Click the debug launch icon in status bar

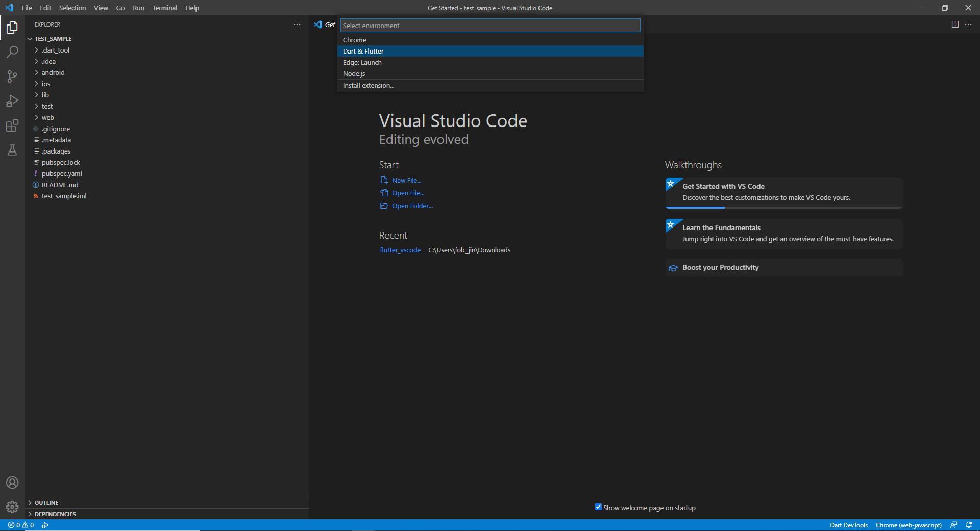(x=45, y=525)
